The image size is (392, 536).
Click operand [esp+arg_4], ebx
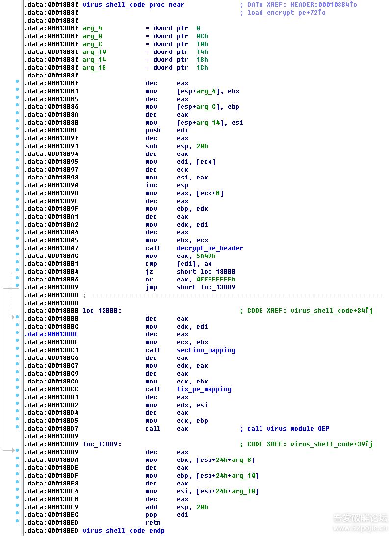click(x=208, y=91)
